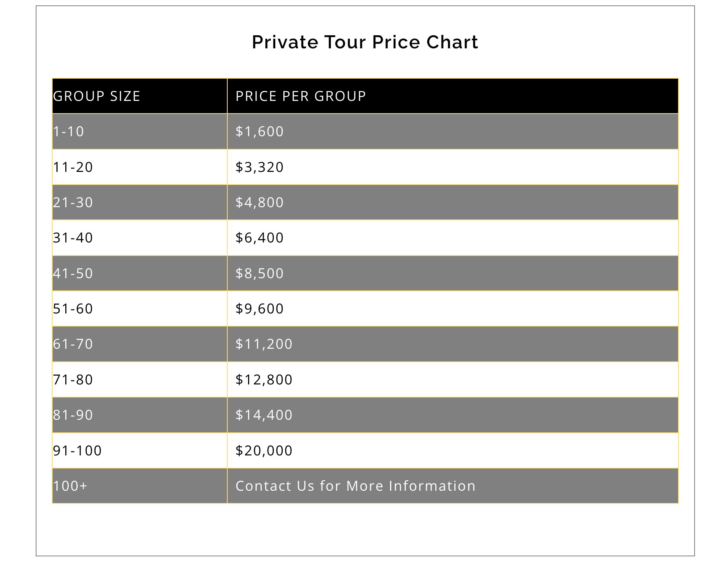Select the 41-50 group size cell
The height and width of the screenshot is (564, 728).
73,274
